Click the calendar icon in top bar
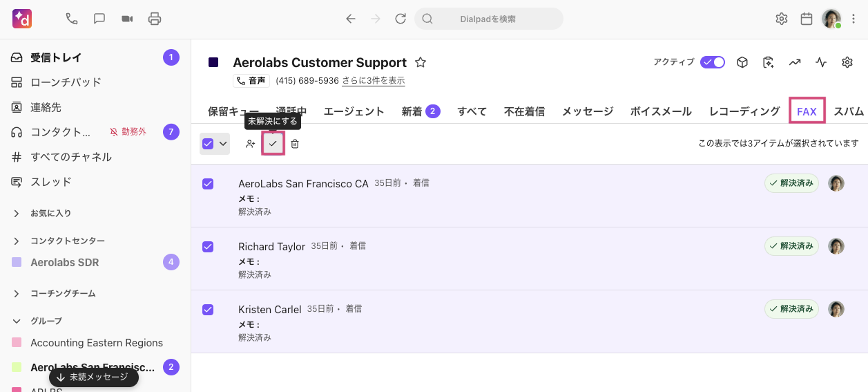The height and width of the screenshot is (392, 868). (806, 19)
